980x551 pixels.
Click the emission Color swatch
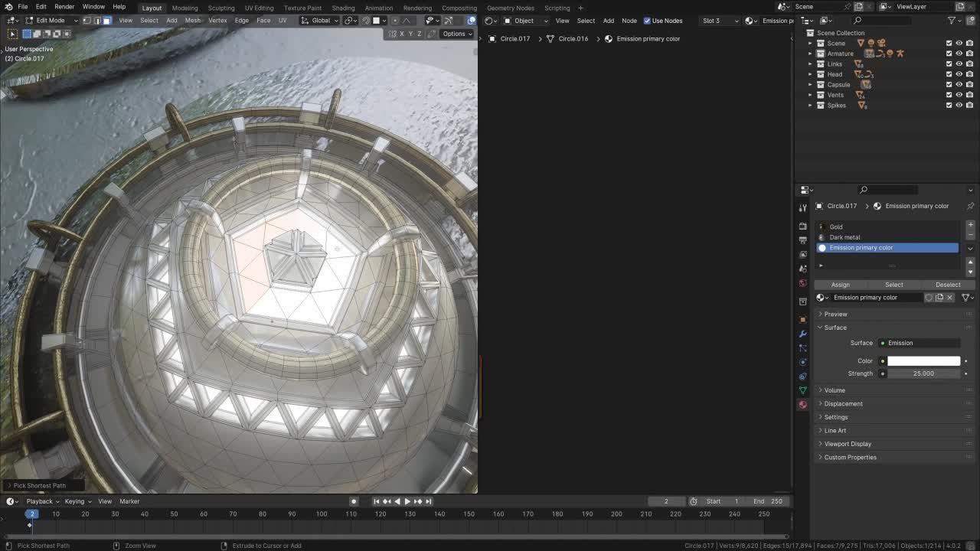[923, 361]
